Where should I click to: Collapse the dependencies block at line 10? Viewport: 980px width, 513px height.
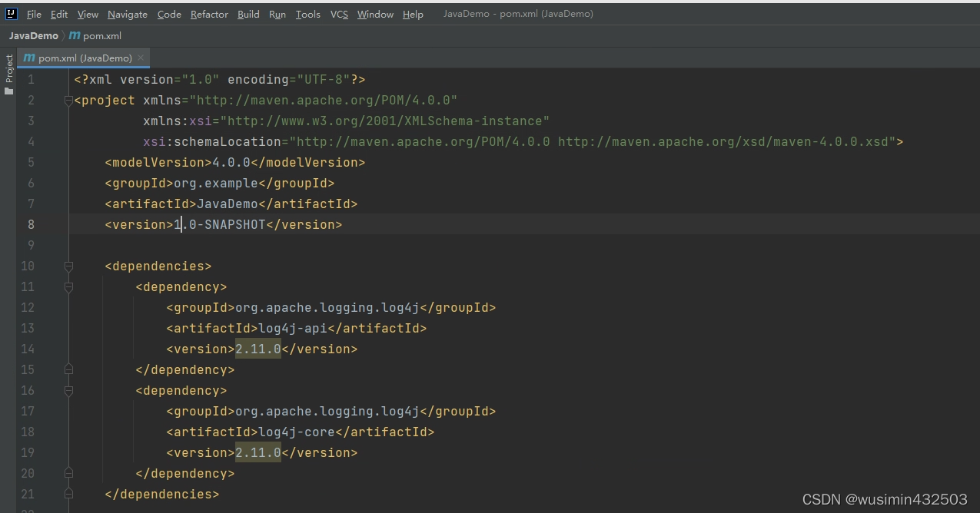68,266
